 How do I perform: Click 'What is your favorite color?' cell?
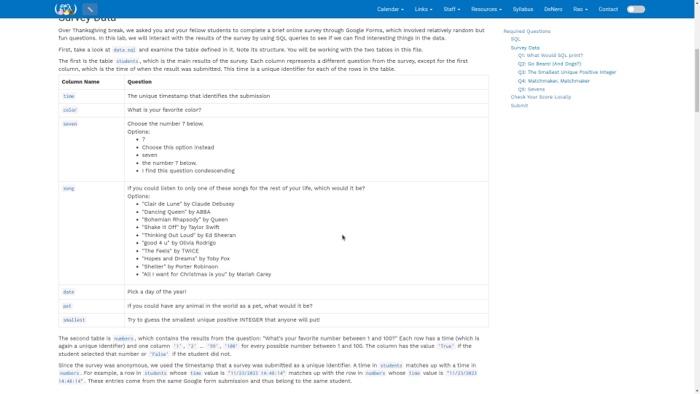[306, 110]
